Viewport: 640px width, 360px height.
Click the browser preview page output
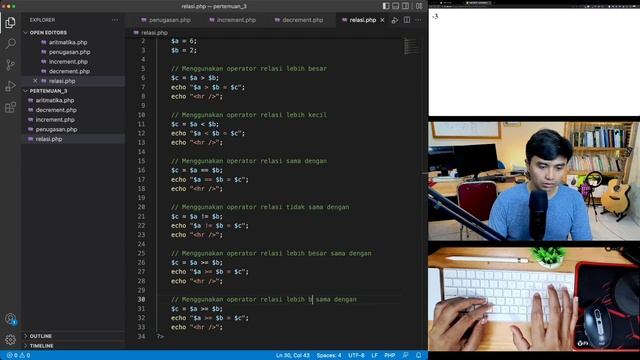click(x=436, y=16)
